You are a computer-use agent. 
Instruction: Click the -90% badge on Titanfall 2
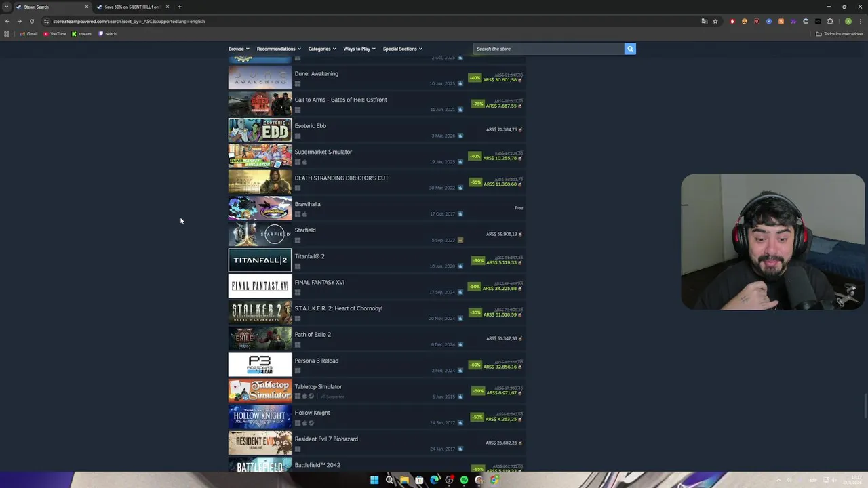click(479, 260)
